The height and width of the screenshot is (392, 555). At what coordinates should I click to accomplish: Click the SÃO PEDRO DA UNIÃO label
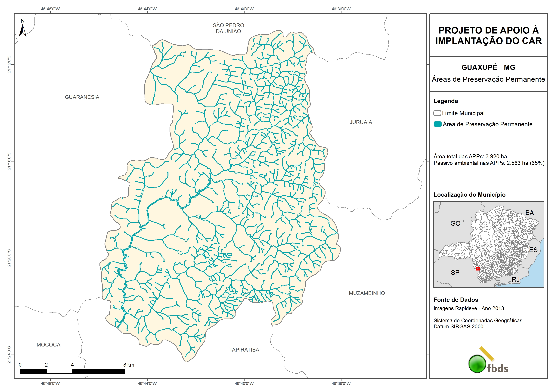point(228,28)
